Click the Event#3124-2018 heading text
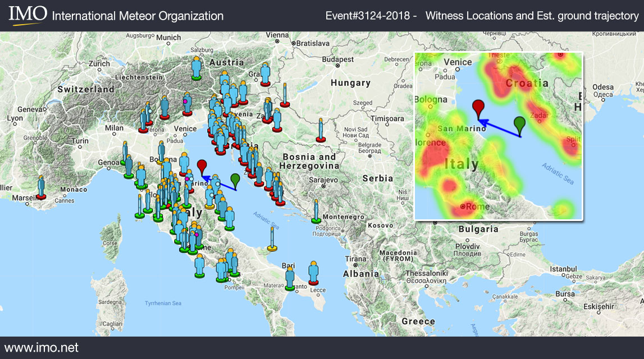The image size is (644, 359). click(369, 16)
